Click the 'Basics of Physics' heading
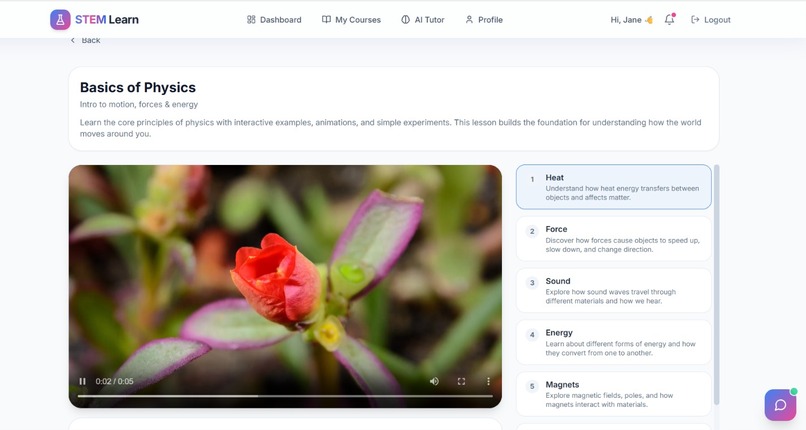The image size is (806, 430). pos(138,87)
